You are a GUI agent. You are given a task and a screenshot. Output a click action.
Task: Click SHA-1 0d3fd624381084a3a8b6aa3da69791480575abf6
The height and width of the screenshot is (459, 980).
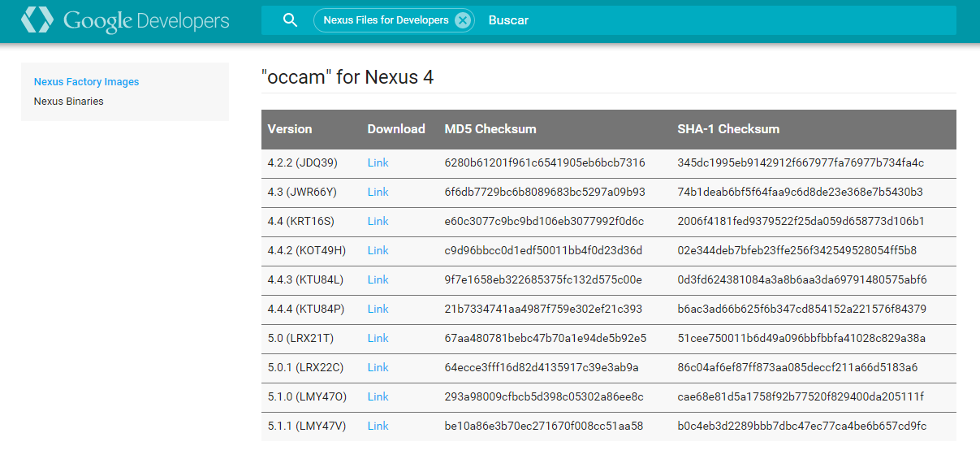point(801,279)
